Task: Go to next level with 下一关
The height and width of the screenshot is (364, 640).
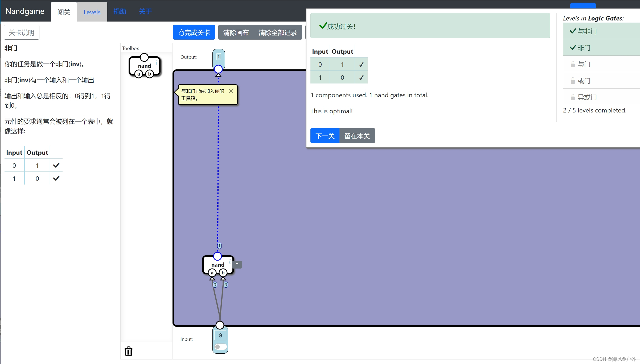Action: (x=325, y=136)
